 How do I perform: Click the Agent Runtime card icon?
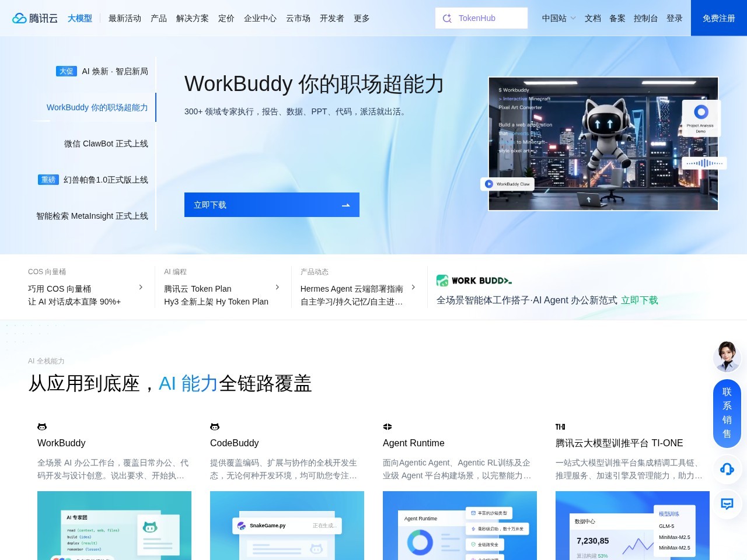coord(388,427)
